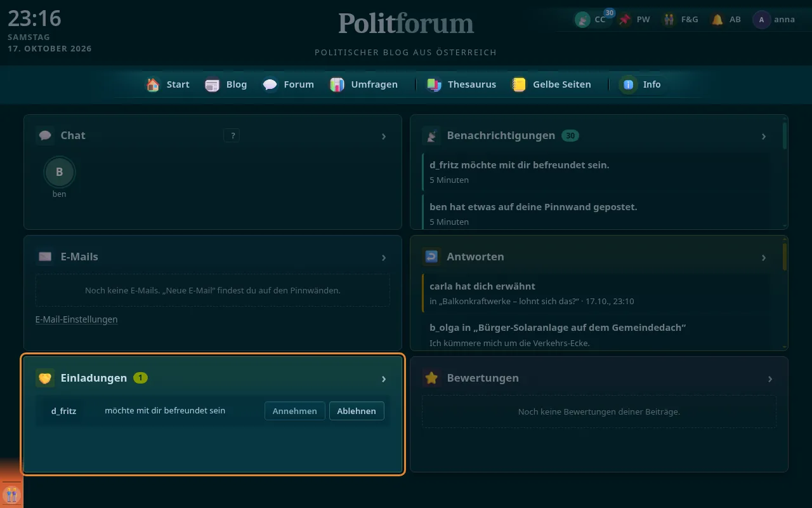Screen dimensions: 812x508
Task: Click the Bewertungen star icon
Action: (431, 378)
